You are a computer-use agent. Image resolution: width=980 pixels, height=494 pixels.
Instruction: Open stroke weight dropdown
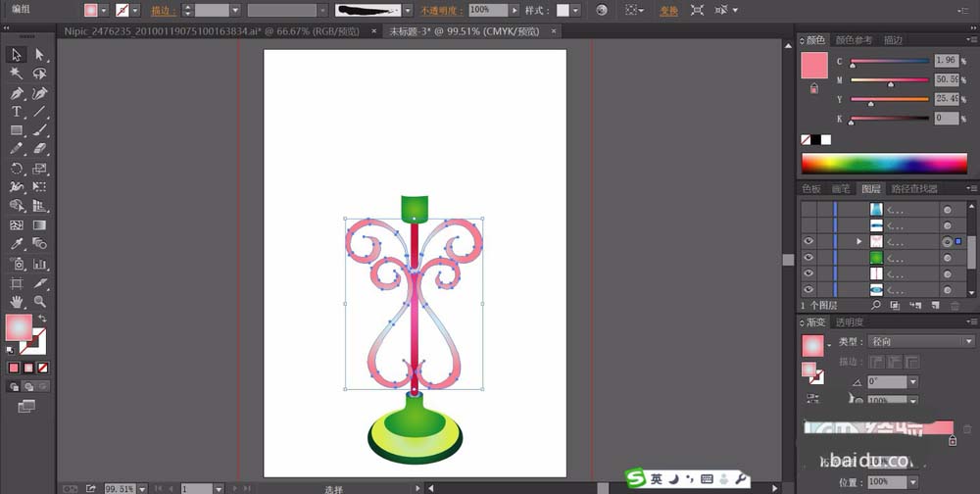pos(235,10)
